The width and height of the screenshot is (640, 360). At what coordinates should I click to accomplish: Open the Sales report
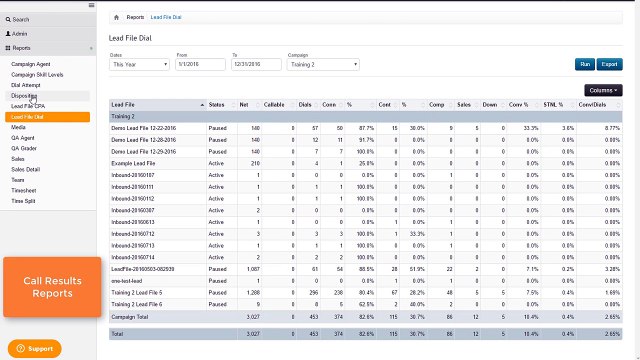pyautogui.click(x=18, y=159)
